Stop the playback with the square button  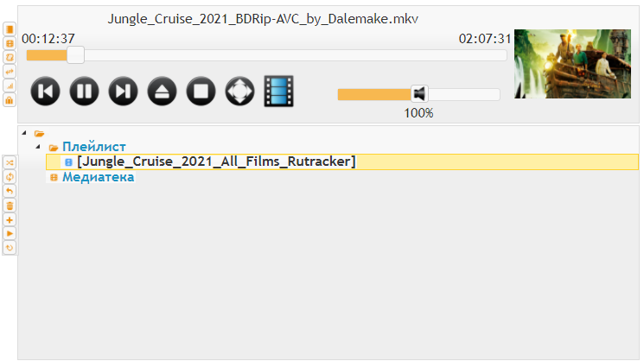pyautogui.click(x=201, y=91)
